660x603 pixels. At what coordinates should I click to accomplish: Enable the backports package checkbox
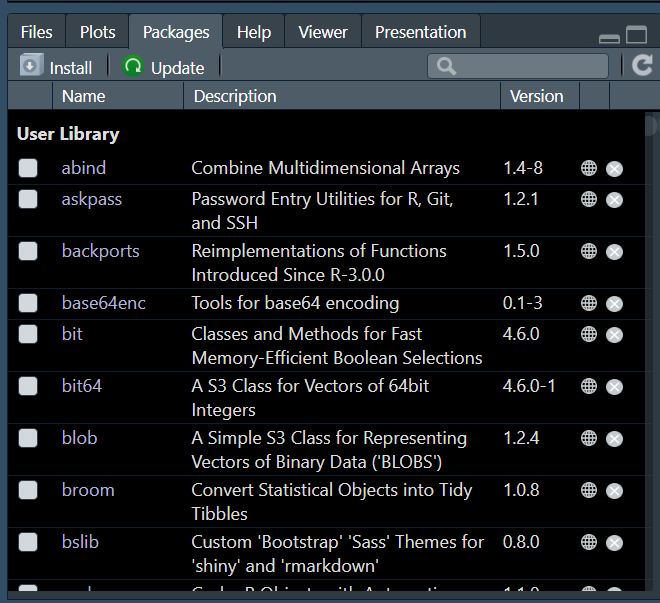click(28, 251)
